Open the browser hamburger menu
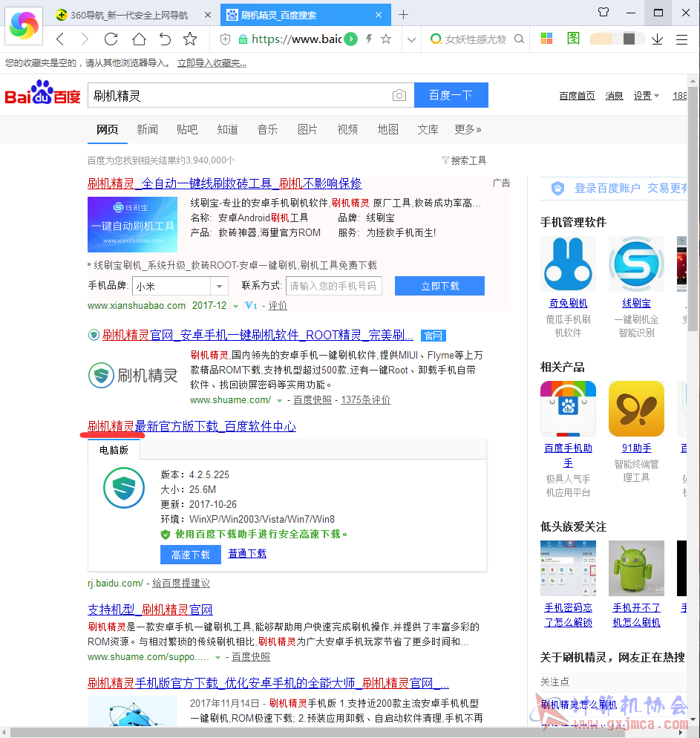This screenshot has height=738, width=700. [x=681, y=39]
